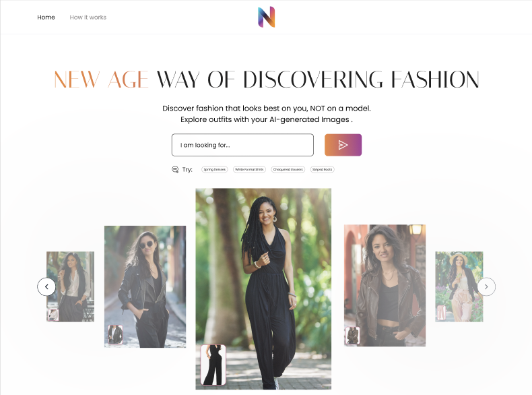Open the brown leather jacket photo
532x395 pixels.
(x=385, y=285)
